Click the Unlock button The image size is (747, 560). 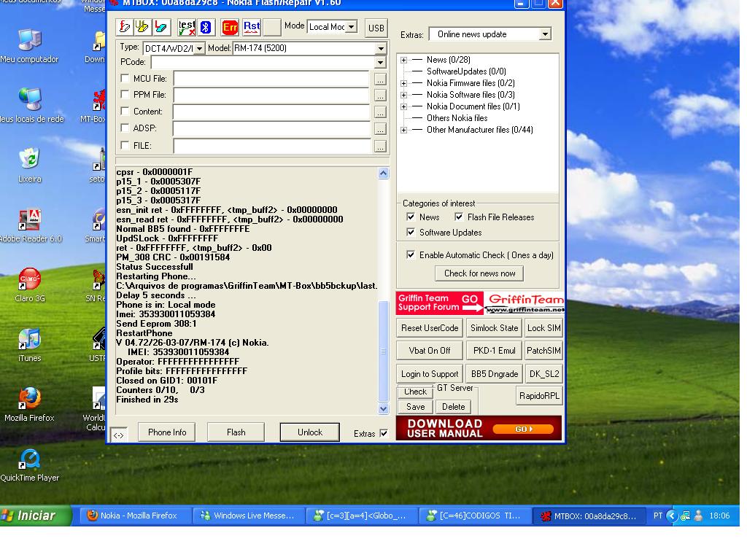pyautogui.click(x=309, y=432)
